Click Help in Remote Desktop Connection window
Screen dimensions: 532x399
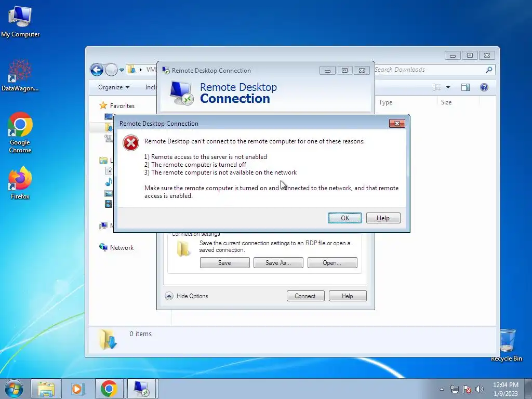(348, 296)
